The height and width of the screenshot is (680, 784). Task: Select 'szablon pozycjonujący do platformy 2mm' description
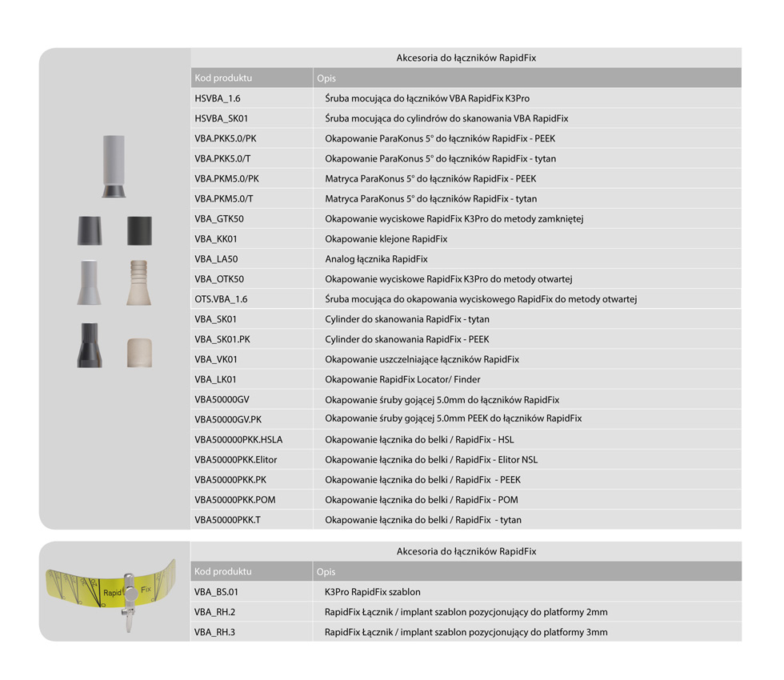coord(466,612)
